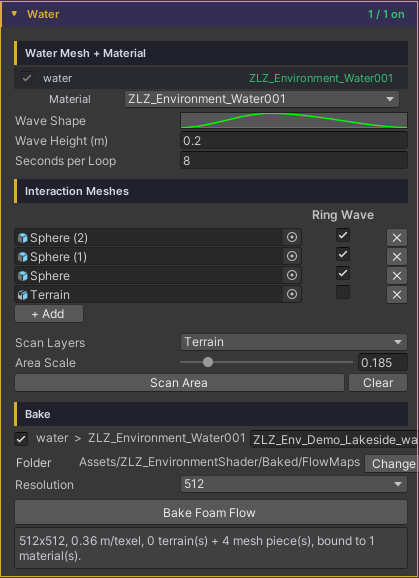Viewport: 419px width, 578px height.
Task: Open object picker for Sphere field
Action: point(292,275)
